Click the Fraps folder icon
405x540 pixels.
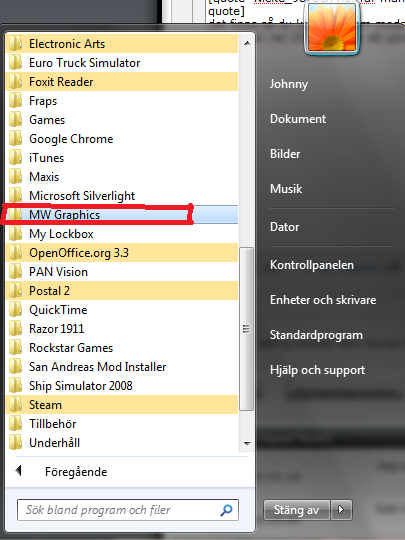click(x=15, y=101)
